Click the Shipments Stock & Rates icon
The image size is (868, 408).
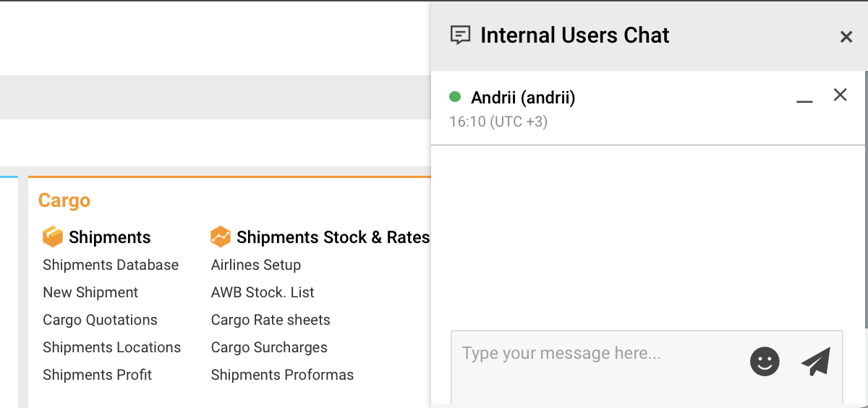[221, 237]
